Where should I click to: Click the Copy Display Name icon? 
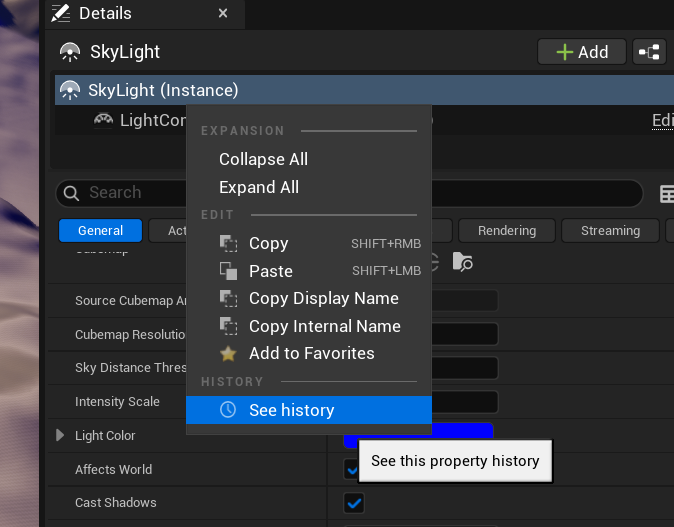(x=229, y=299)
